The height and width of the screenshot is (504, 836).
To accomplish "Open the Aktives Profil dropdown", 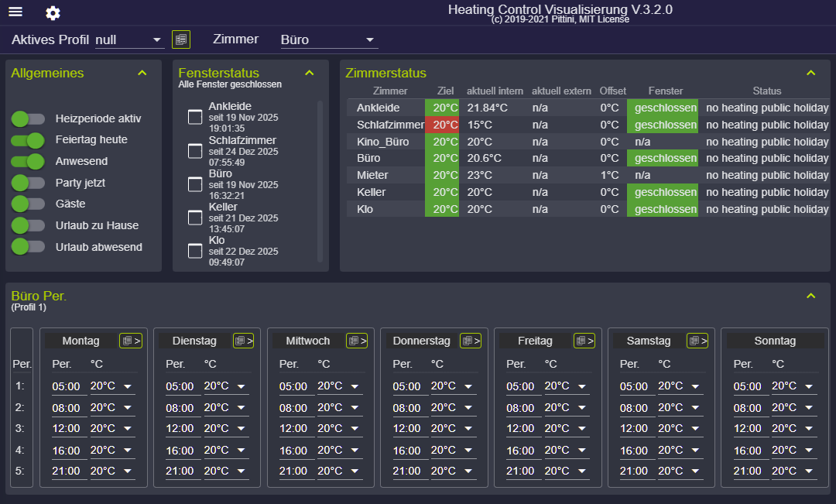I will (x=129, y=40).
